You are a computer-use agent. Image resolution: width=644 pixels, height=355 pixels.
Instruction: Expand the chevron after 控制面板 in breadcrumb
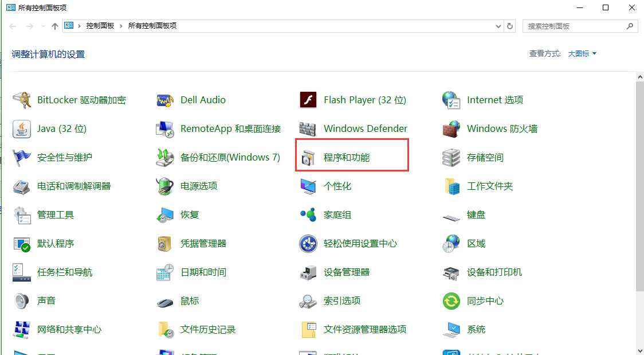pyautogui.click(x=121, y=26)
